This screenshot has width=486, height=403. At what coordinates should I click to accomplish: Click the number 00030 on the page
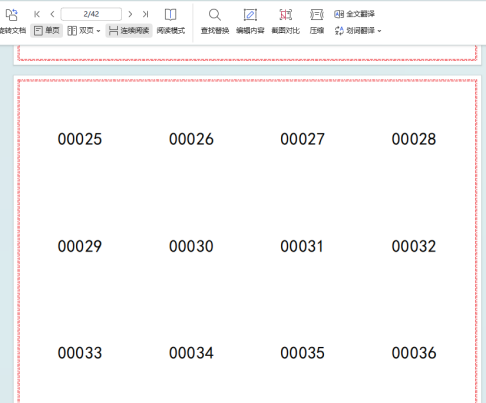(x=191, y=247)
